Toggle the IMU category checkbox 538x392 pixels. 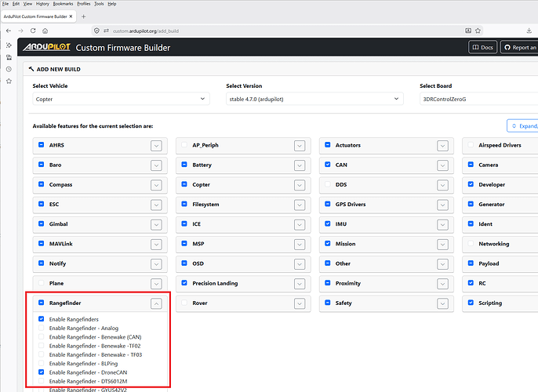coord(328,223)
